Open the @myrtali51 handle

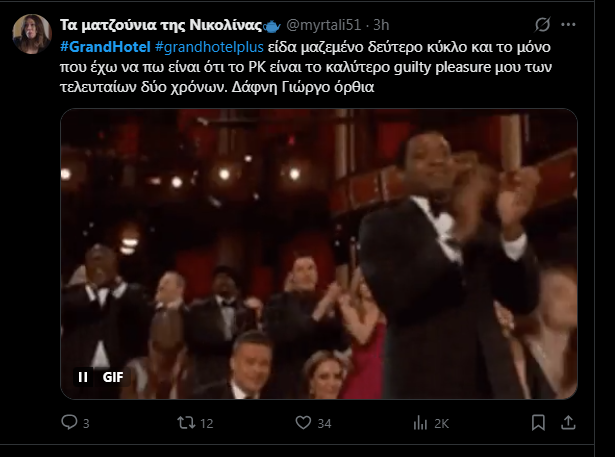point(324,25)
